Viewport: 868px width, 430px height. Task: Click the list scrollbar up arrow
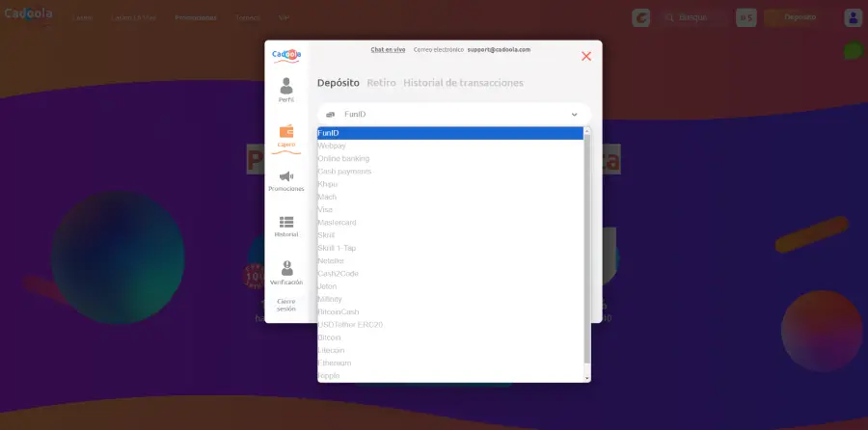point(586,131)
